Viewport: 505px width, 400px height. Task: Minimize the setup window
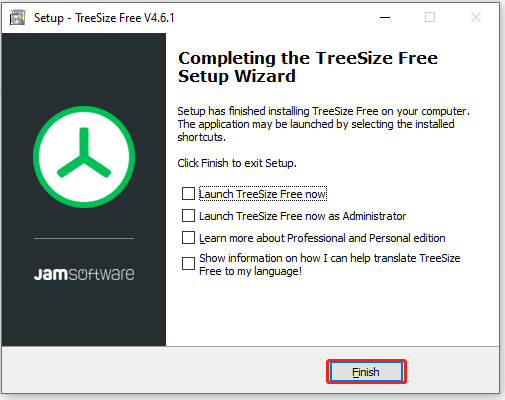pyautogui.click(x=385, y=17)
